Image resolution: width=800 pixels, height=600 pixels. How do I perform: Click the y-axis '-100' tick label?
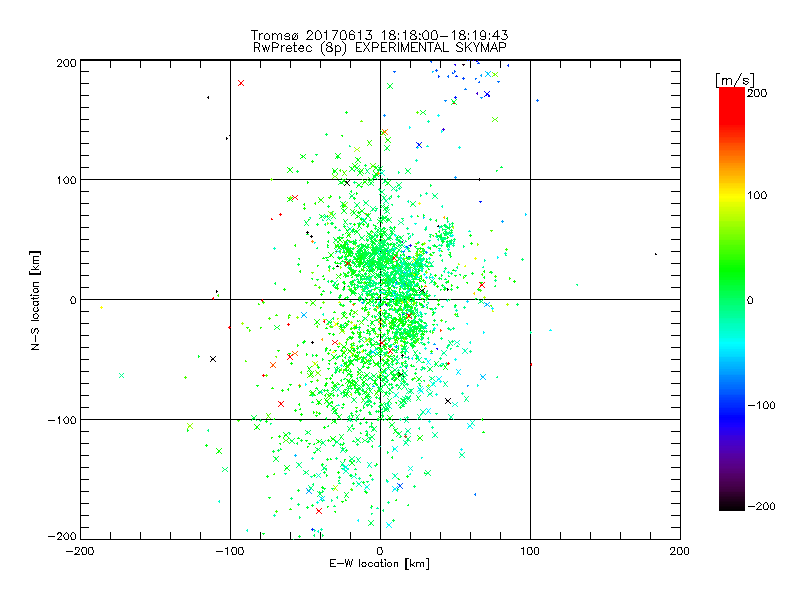(62, 420)
